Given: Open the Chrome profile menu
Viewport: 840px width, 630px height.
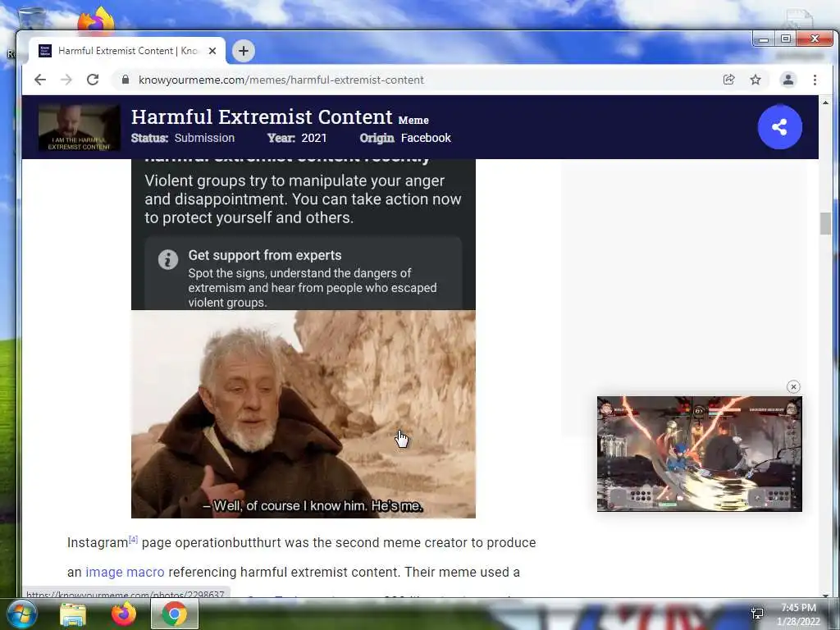Looking at the screenshot, I should (788, 80).
